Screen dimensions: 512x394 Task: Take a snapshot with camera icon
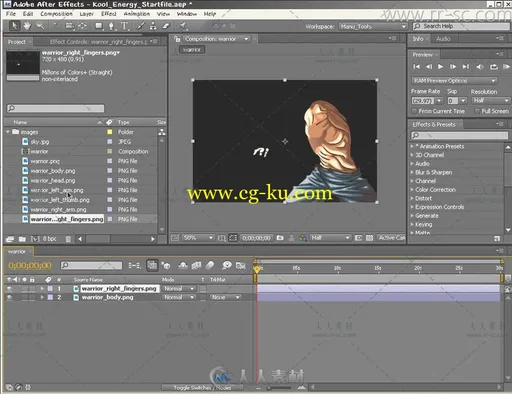point(280,238)
